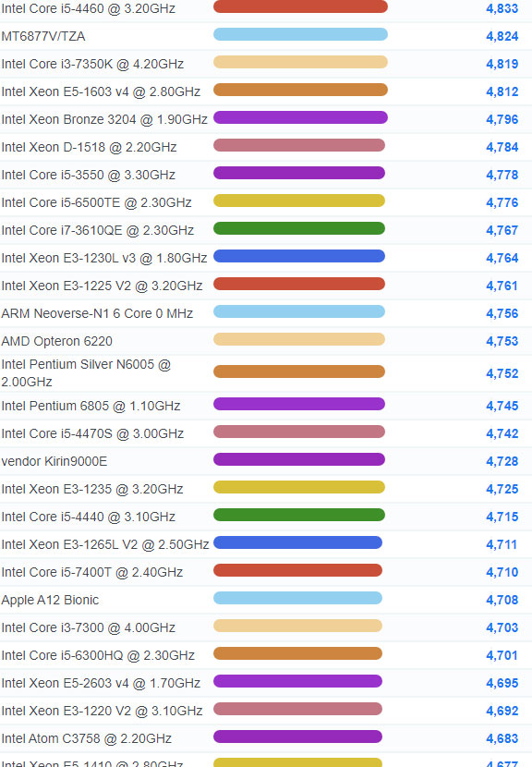Select the AMD Opteron 6220 entry
532x767 pixels.
[x=56, y=341]
